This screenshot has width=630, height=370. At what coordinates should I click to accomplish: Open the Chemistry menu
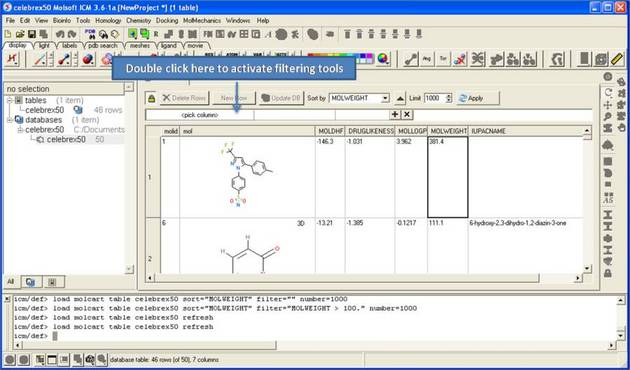138,20
